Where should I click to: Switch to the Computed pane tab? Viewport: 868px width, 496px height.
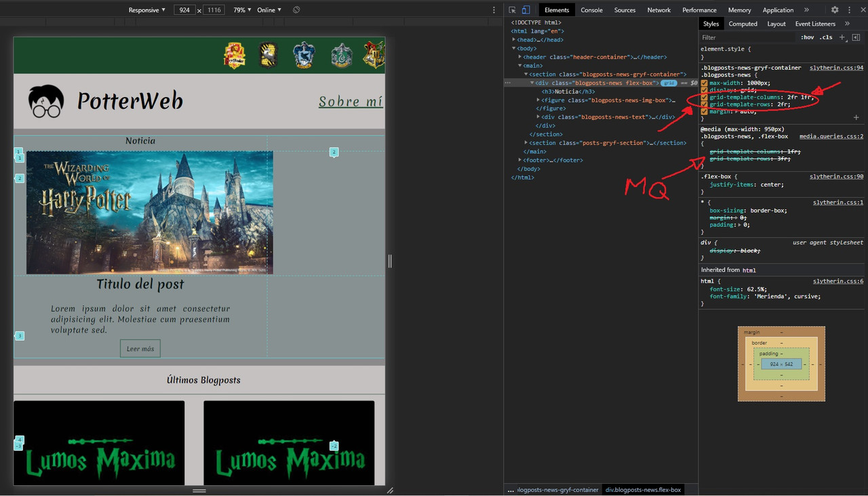click(x=743, y=24)
